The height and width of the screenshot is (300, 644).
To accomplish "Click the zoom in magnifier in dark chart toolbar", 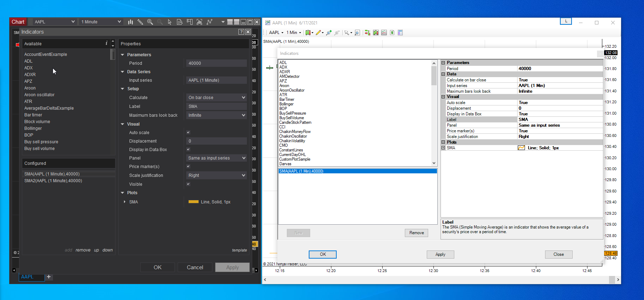I will point(150,22).
